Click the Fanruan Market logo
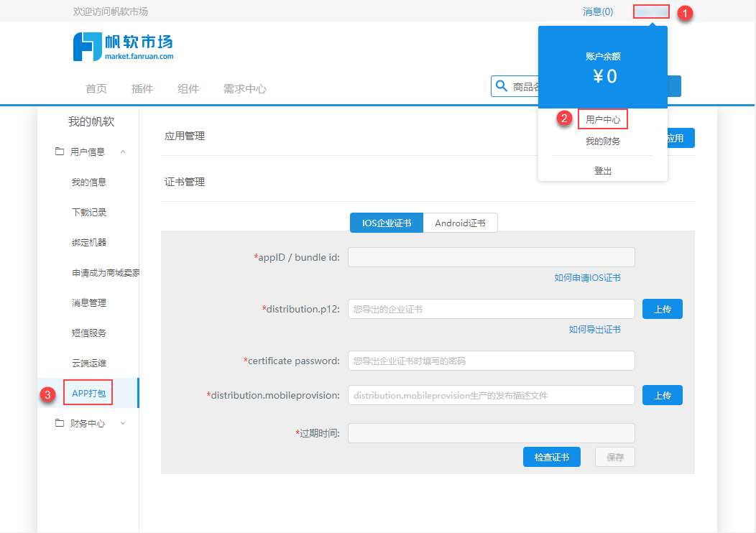 click(124, 47)
